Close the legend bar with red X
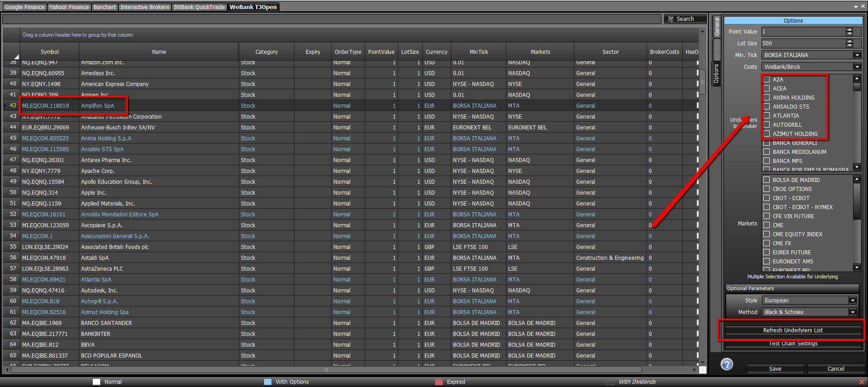The image size is (868, 387). tap(862, 382)
